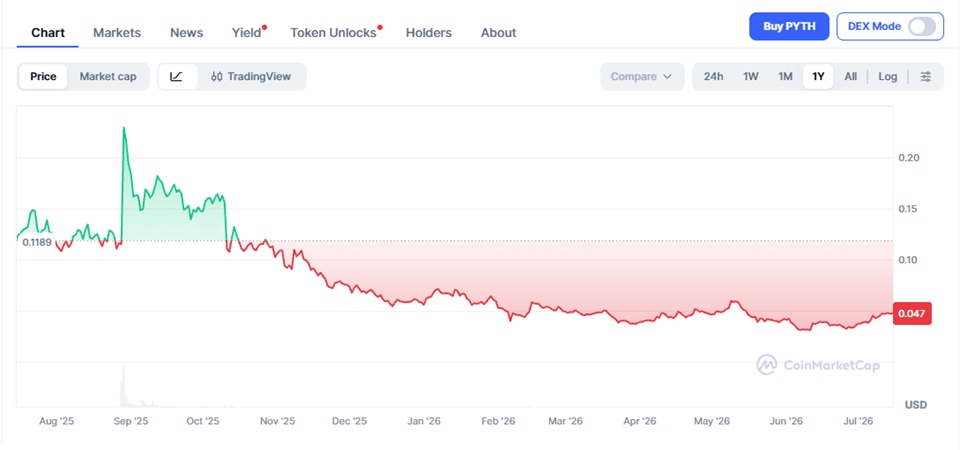Switch to Market cap view

(108, 77)
